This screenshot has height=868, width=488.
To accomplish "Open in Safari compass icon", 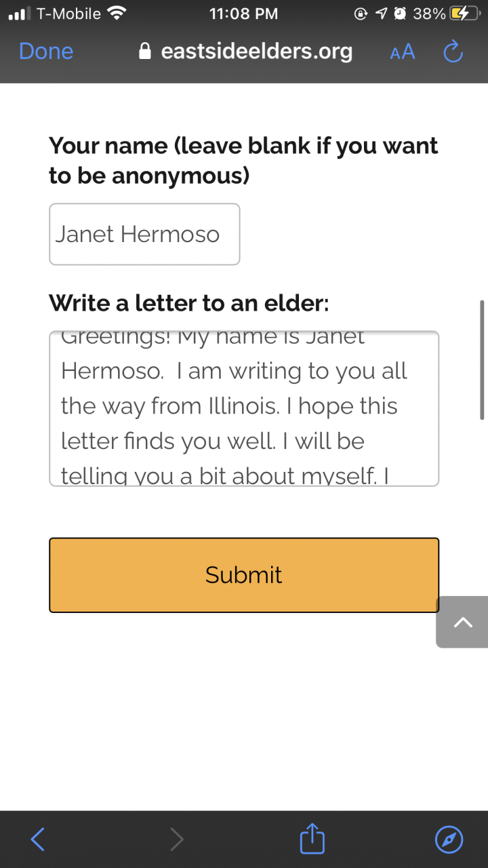I will pyautogui.click(x=449, y=840).
